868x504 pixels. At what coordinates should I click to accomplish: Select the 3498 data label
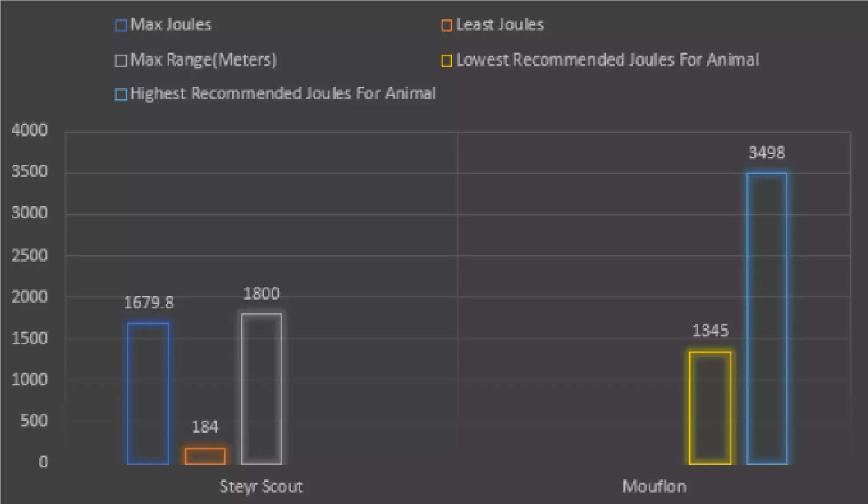coord(767,153)
